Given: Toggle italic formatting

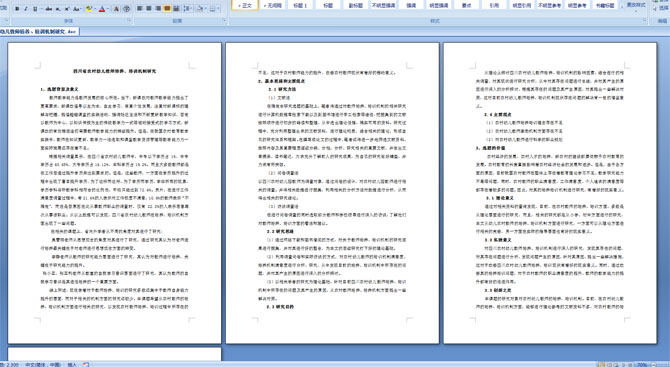Looking at the screenshot, I should pos(26,9).
